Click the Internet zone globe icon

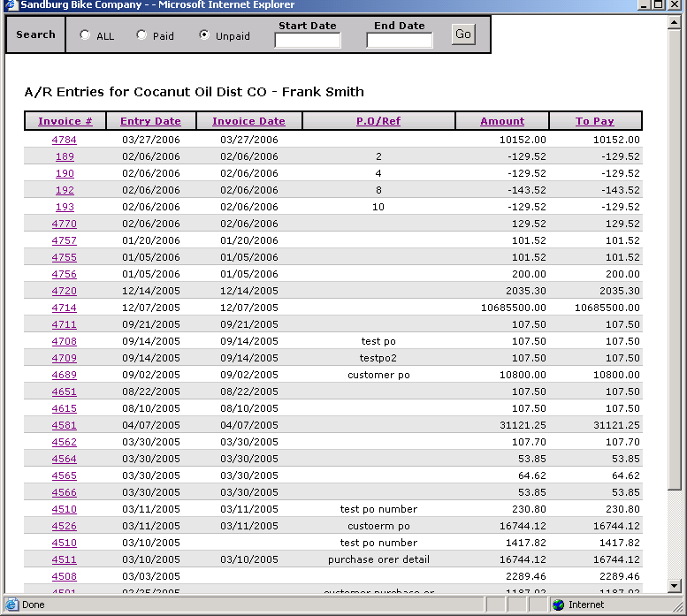tap(558, 605)
